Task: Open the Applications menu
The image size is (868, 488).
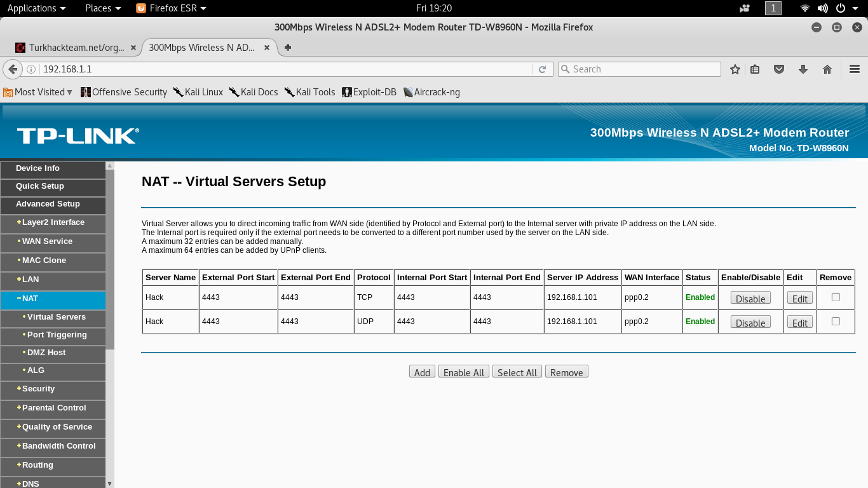Action: [36, 8]
